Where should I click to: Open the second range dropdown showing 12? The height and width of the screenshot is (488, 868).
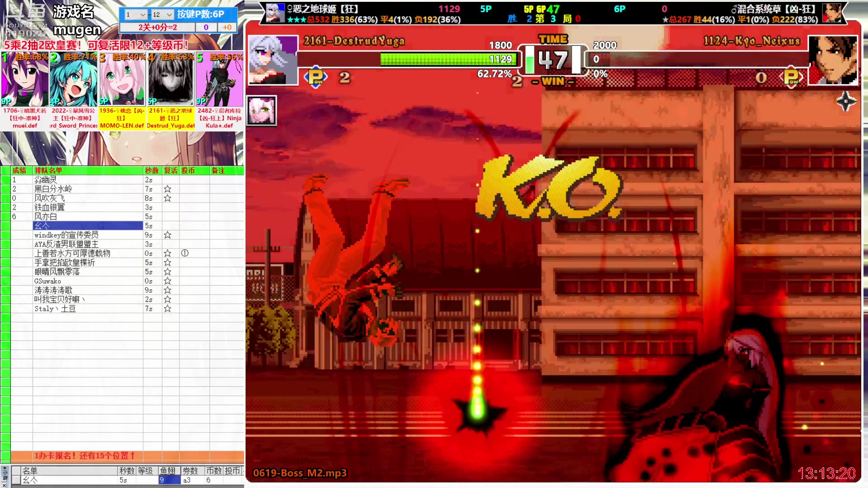click(x=162, y=14)
